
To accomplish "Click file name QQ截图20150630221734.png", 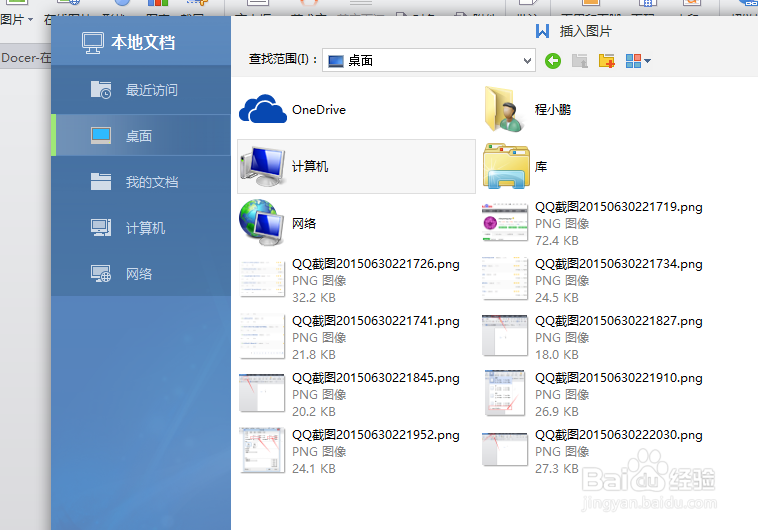I will (618, 264).
